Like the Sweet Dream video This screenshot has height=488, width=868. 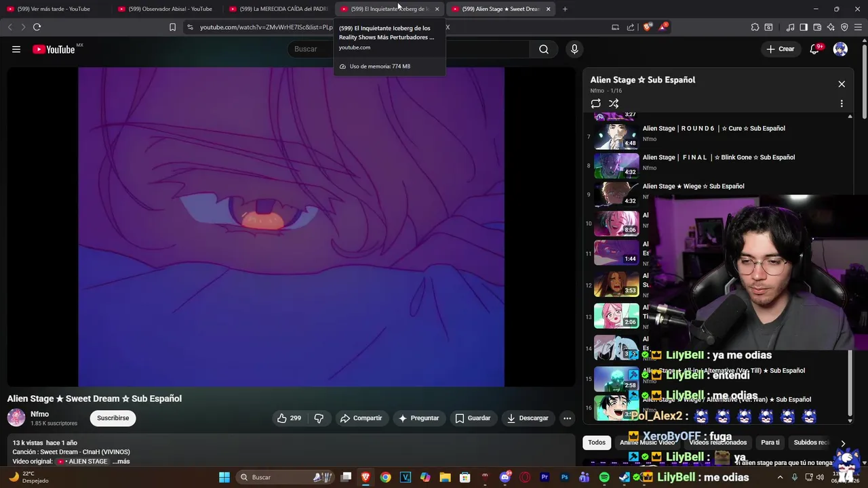289,418
